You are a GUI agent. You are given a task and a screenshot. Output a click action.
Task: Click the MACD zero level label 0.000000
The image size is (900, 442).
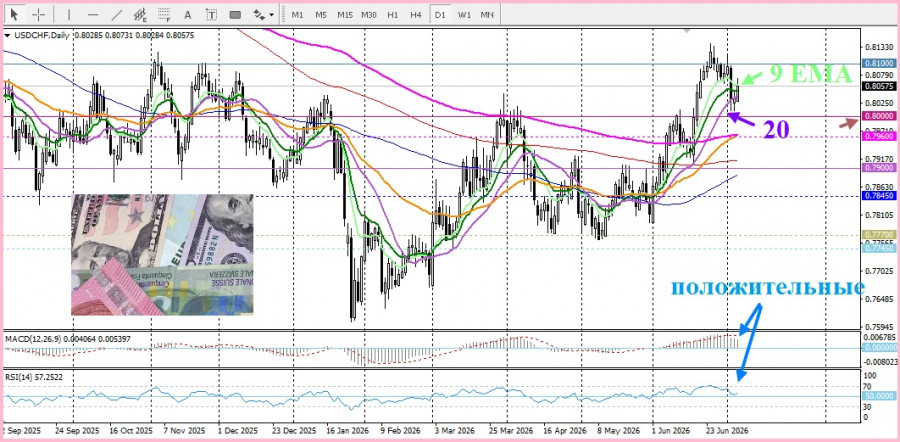point(879,348)
